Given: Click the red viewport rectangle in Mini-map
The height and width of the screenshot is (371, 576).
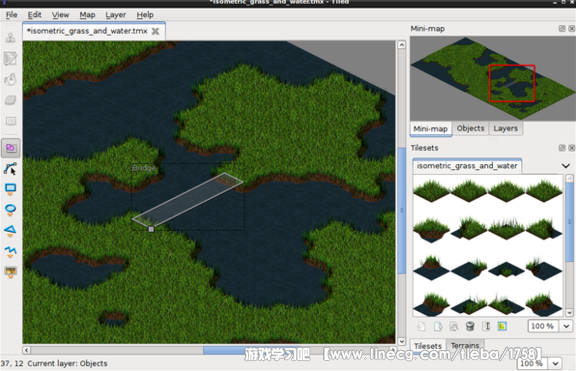Looking at the screenshot, I should [512, 83].
